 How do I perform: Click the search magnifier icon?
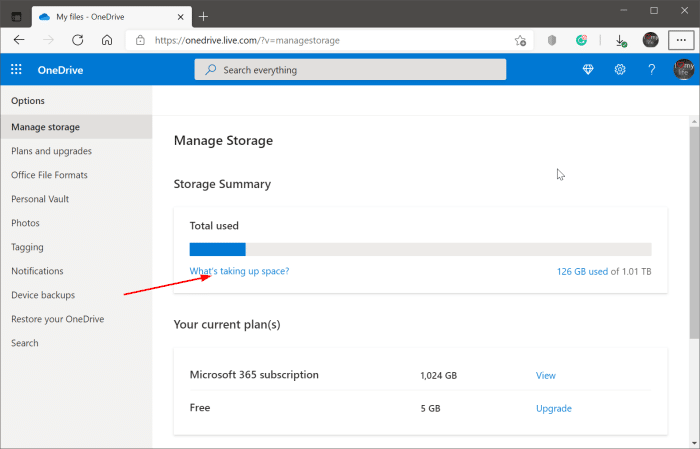click(x=211, y=70)
